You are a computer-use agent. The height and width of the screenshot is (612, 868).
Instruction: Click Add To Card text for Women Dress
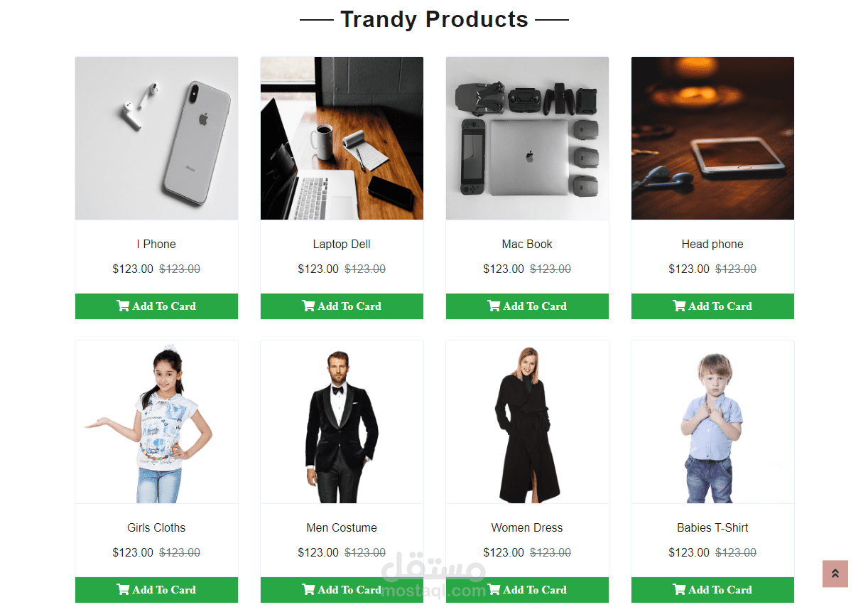pyautogui.click(x=535, y=590)
